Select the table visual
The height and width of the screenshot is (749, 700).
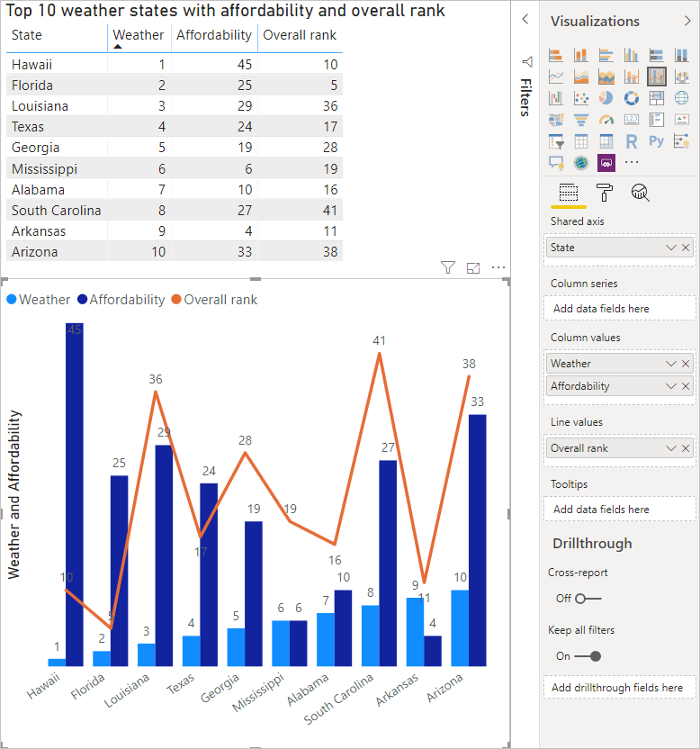point(580,141)
